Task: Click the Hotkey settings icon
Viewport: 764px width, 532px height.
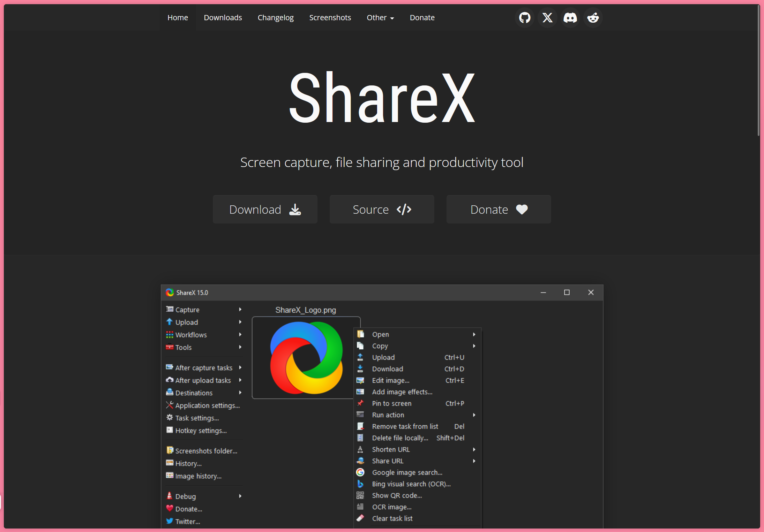Action: (x=170, y=430)
